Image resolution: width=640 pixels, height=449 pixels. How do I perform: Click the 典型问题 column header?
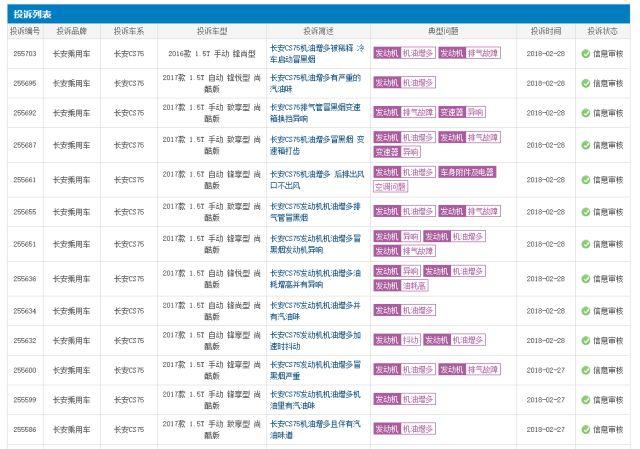point(443,31)
